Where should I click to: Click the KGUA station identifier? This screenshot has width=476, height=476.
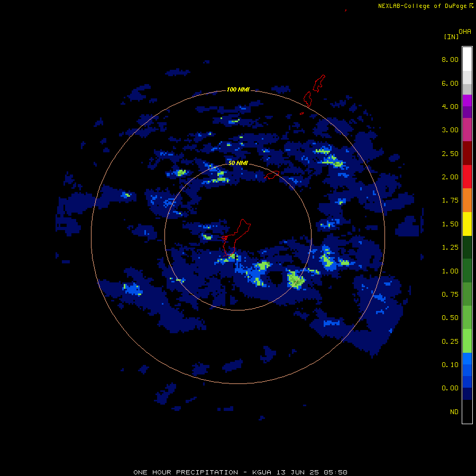[262, 472]
